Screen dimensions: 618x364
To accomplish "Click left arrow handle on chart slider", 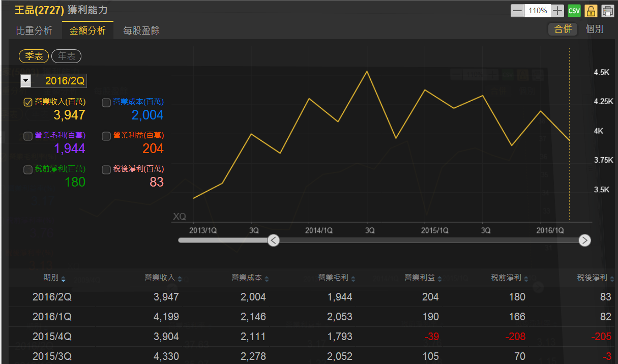I will [273, 240].
